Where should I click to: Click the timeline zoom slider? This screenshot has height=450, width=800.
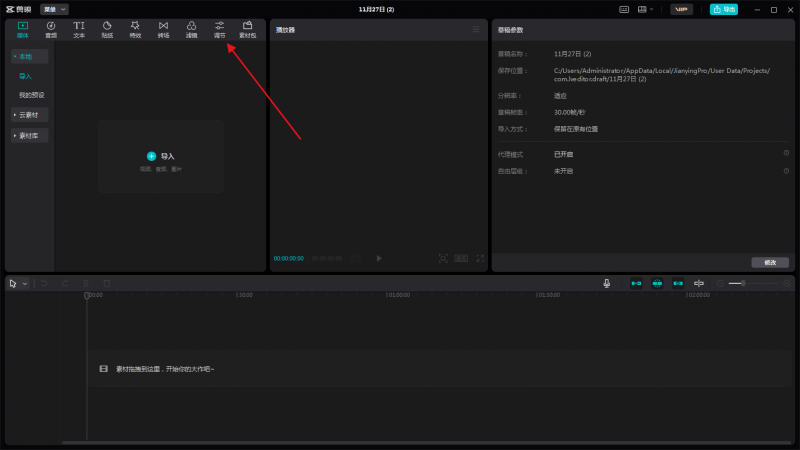click(x=753, y=283)
